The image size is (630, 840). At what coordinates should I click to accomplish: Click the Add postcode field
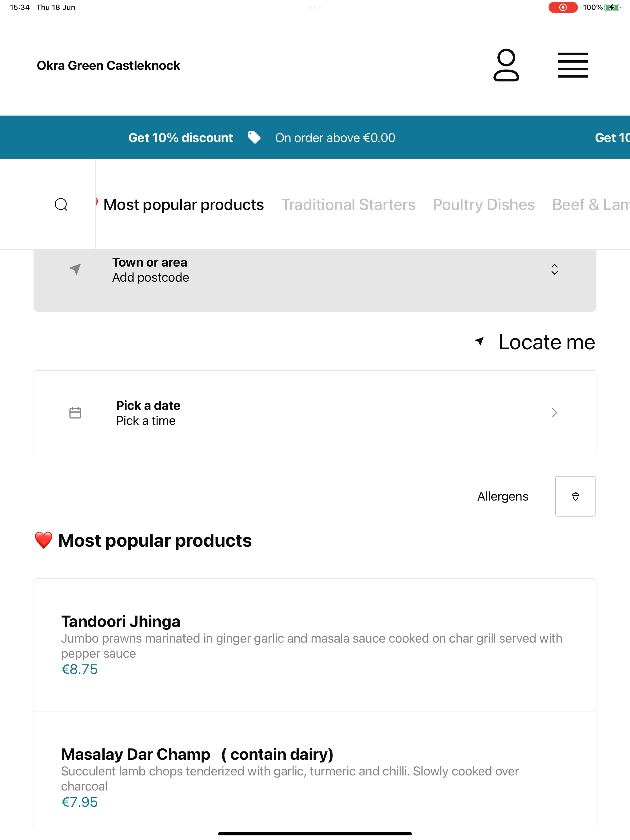[x=150, y=278]
